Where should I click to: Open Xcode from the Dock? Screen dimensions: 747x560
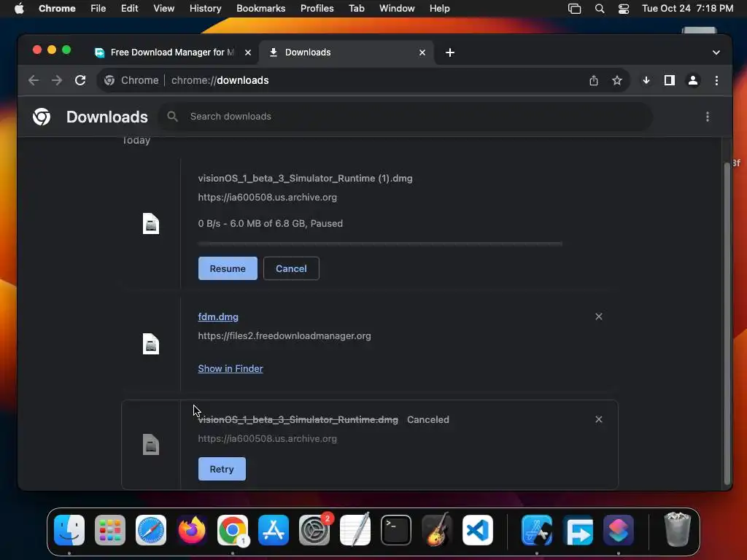tap(537, 530)
